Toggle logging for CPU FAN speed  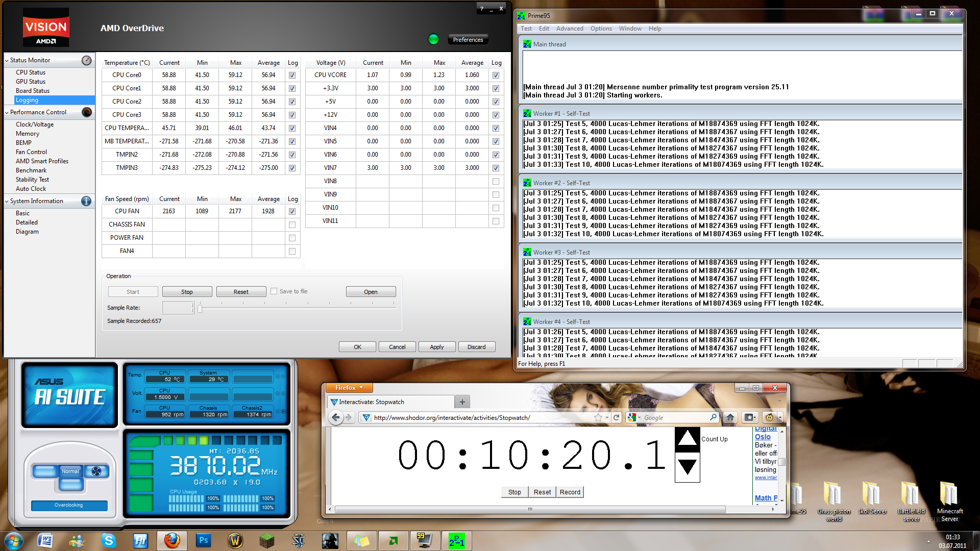click(x=292, y=211)
